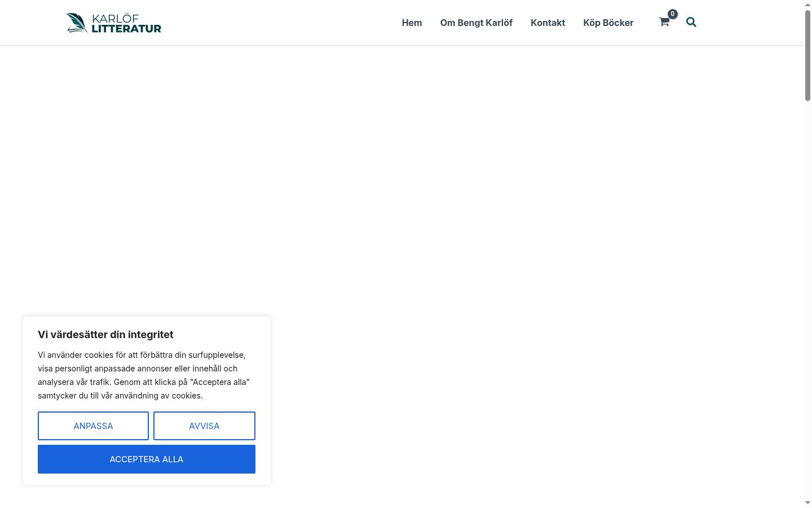This screenshot has height=508, width=812.
Task: Click the page vertical scrollbar thumb
Action: [807, 55]
